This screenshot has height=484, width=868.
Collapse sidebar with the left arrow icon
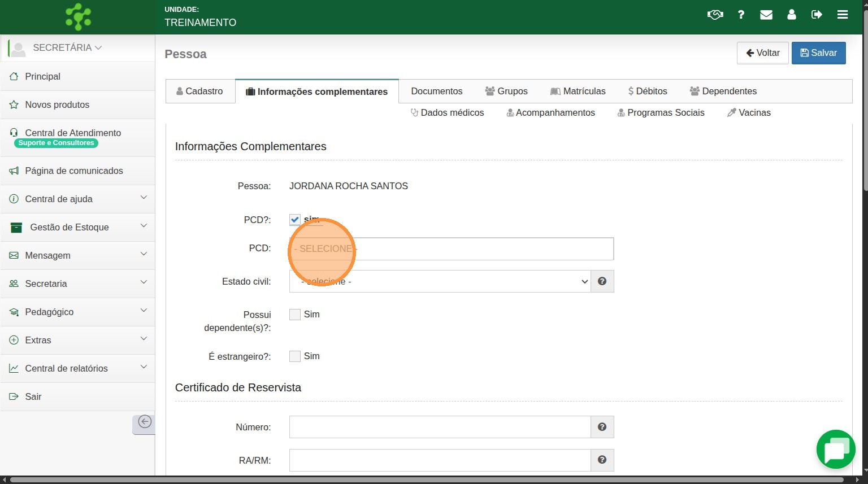coord(145,422)
